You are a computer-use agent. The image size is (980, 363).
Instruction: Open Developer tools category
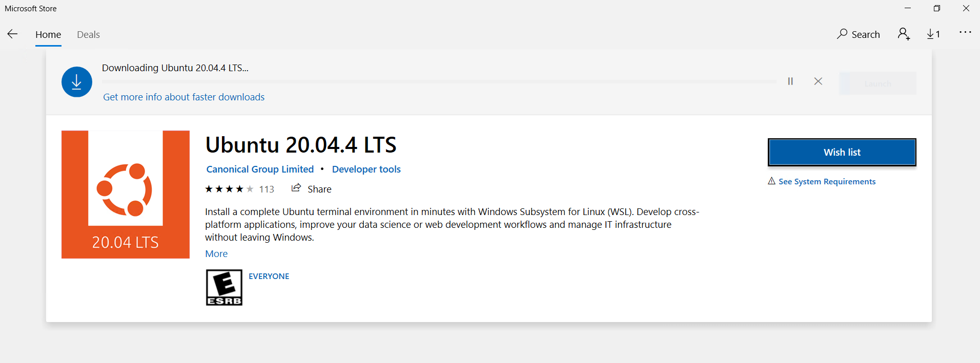click(366, 169)
